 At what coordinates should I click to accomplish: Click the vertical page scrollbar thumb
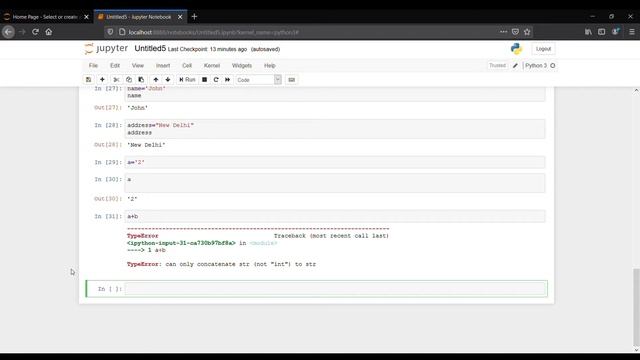(x=636, y=307)
